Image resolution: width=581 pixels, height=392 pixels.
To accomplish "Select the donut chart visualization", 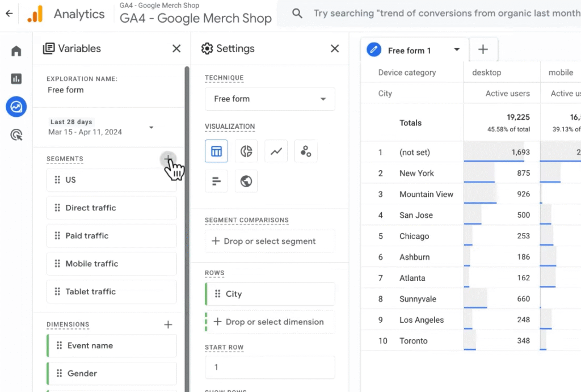I will 246,151.
